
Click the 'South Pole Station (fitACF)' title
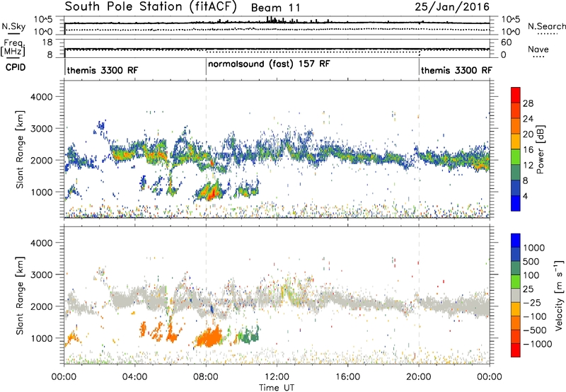click(x=151, y=7)
